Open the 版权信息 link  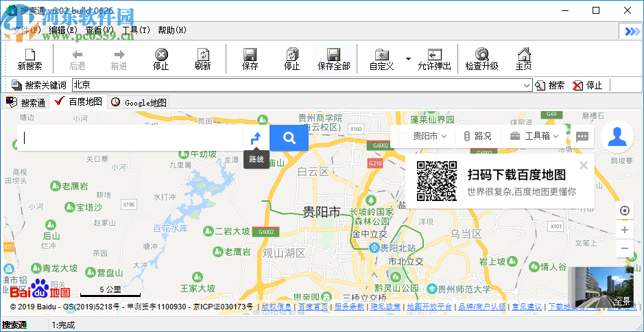276,307
